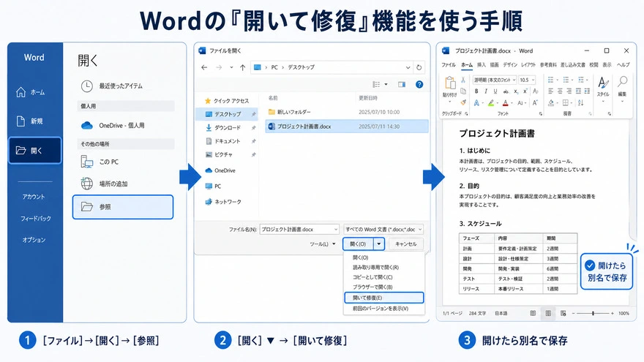Screen dimensions: 644x362
Task: Click the preview pane icon in dialog
Action: tap(402, 84)
